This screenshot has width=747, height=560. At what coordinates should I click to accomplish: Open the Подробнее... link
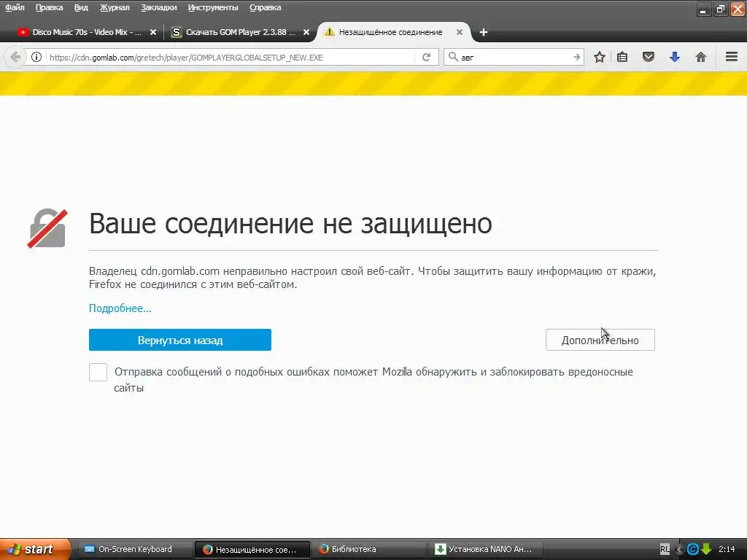[120, 308]
